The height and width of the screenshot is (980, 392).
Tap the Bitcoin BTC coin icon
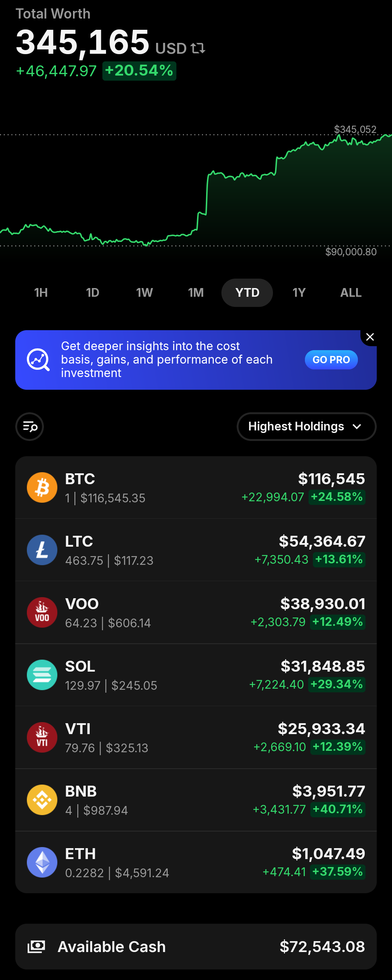pyautogui.click(x=42, y=487)
